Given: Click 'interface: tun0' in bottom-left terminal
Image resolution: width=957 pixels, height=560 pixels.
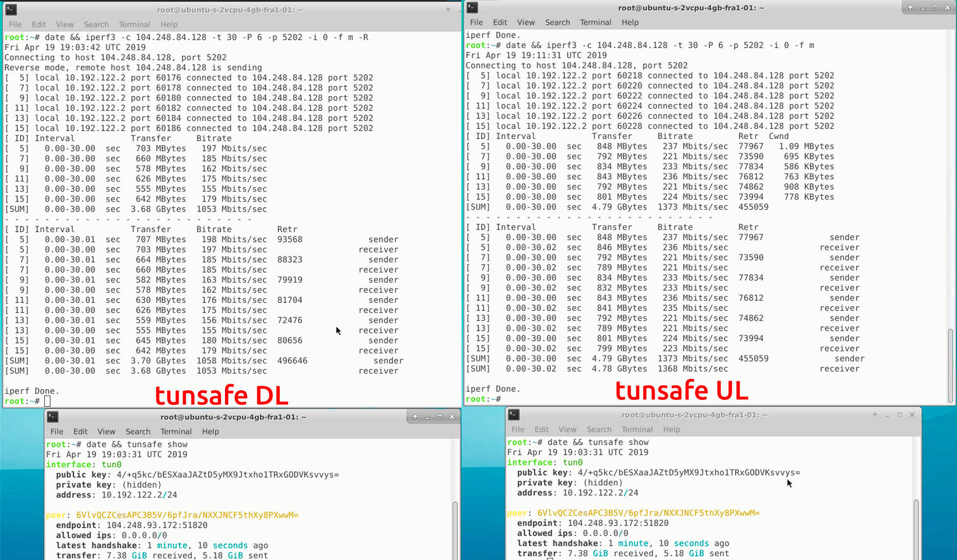Looking at the screenshot, I should point(84,464).
